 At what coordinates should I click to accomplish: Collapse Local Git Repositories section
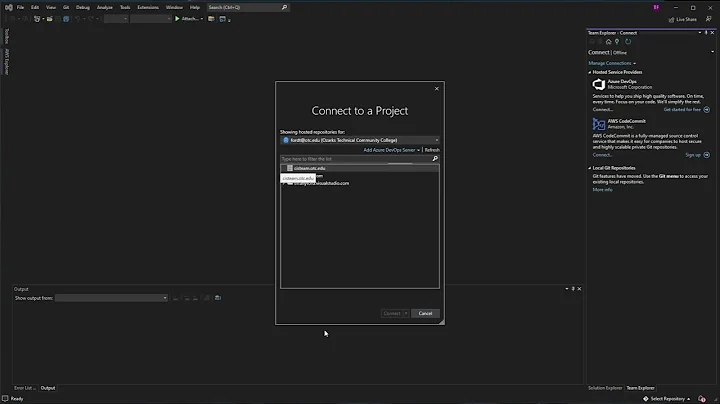click(x=590, y=168)
